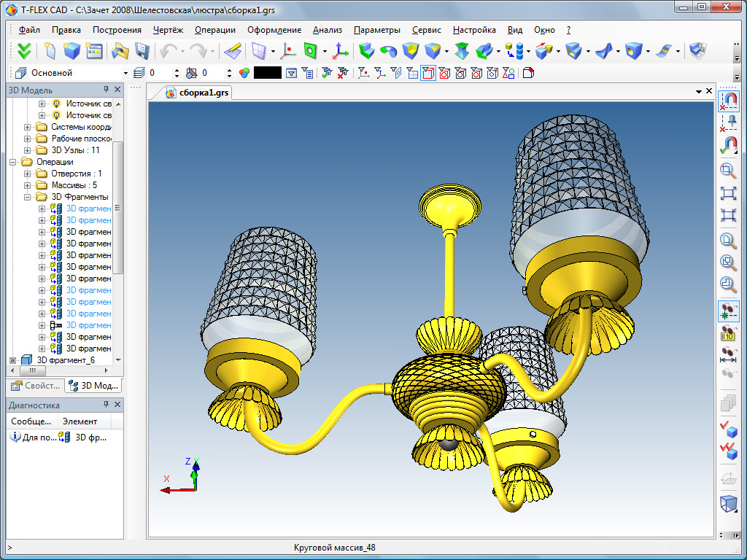Close the сборка1.grs document view
Image resolution: width=747 pixels, height=560 pixels.
click(x=709, y=91)
